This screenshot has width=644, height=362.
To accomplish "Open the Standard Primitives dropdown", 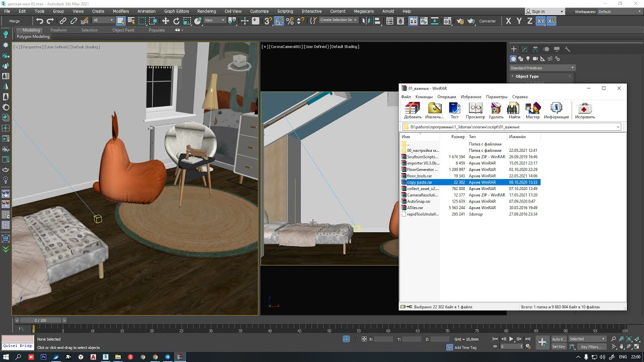I will (542, 68).
